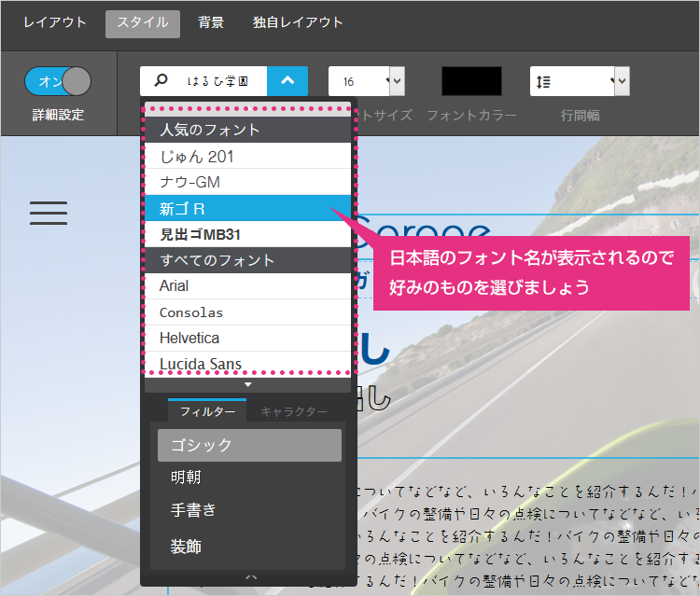The image size is (700, 596).
Task: Open the hamburger menu icon
Action: point(49,213)
